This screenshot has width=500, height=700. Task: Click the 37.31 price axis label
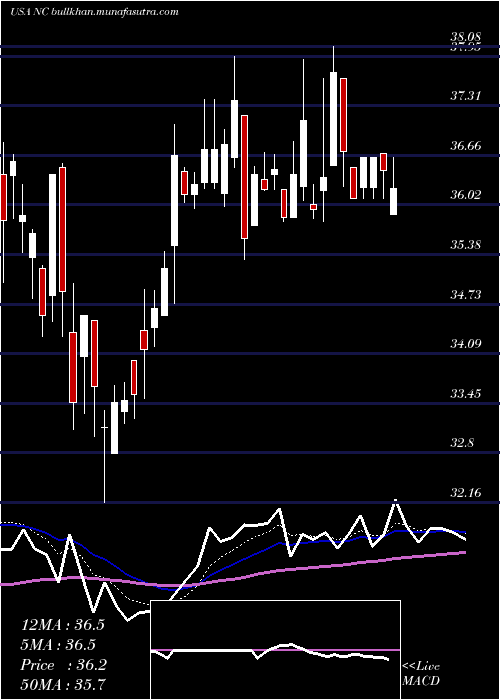tap(465, 95)
